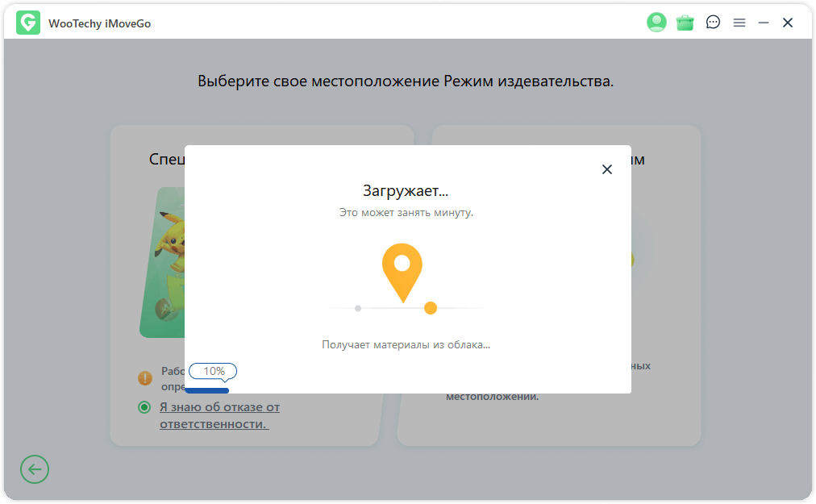The height and width of the screenshot is (504, 816).
Task: Dismiss the 'Загружает' dialog with its X
Action: (x=607, y=169)
